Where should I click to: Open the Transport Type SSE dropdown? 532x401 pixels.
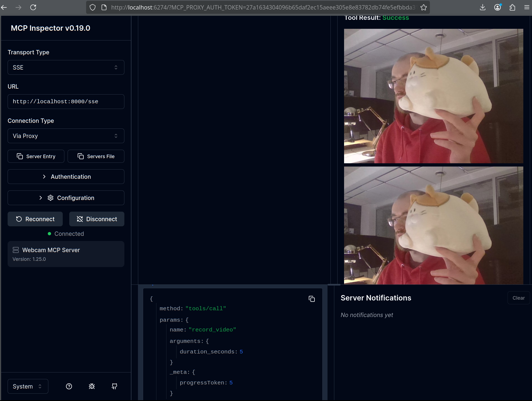pos(66,67)
